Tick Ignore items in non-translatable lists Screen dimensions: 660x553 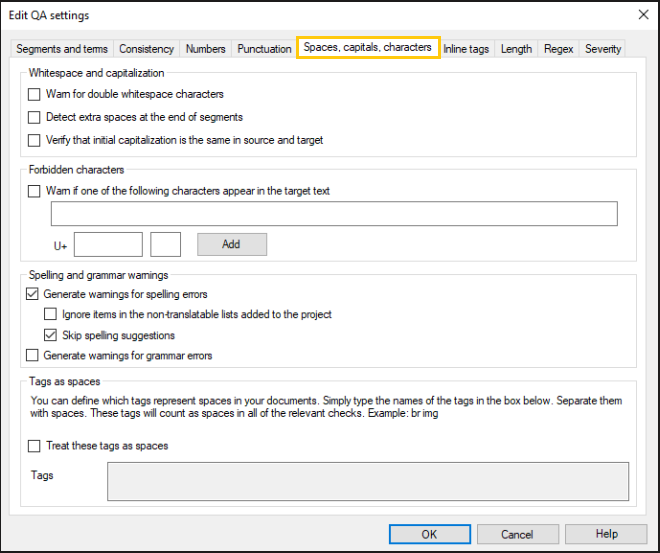tap(52, 315)
